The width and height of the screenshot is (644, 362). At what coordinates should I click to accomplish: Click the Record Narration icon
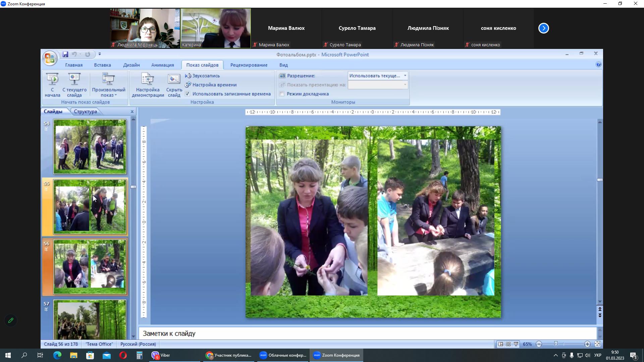pos(188,76)
